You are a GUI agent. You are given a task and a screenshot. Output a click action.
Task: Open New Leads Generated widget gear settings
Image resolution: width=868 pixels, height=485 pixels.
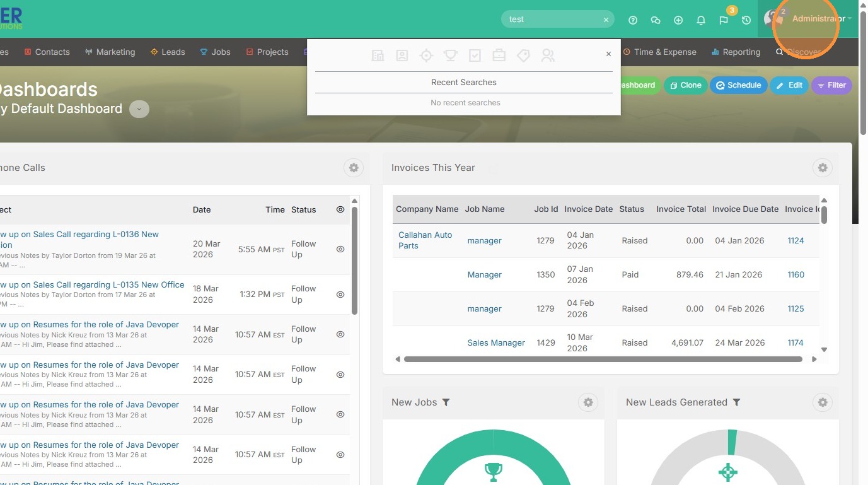click(823, 402)
